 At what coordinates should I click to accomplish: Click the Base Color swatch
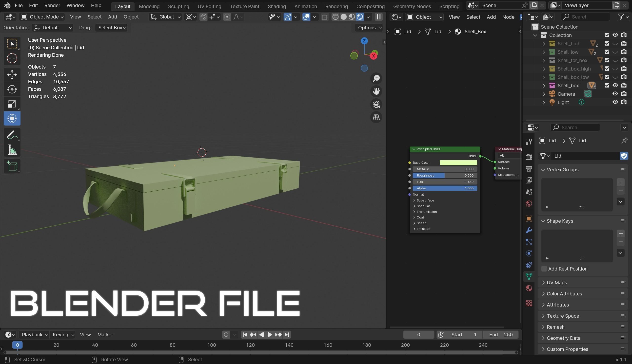(458, 163)
